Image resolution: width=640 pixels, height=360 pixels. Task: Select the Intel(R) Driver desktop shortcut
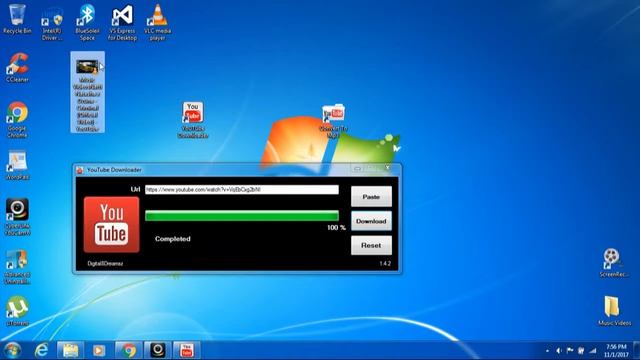[x=52, y=24]
